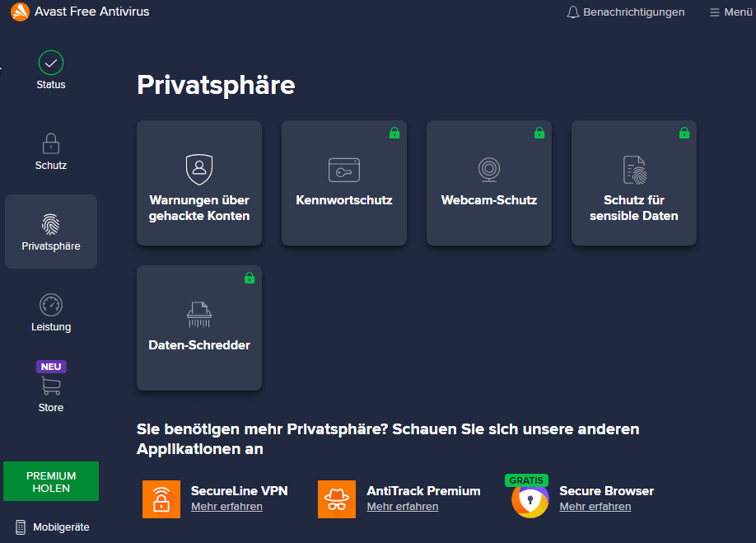This screenshot has height=543, width=756.
Task: Select the Status sidebar label
Action: click(x=50, y=84)
